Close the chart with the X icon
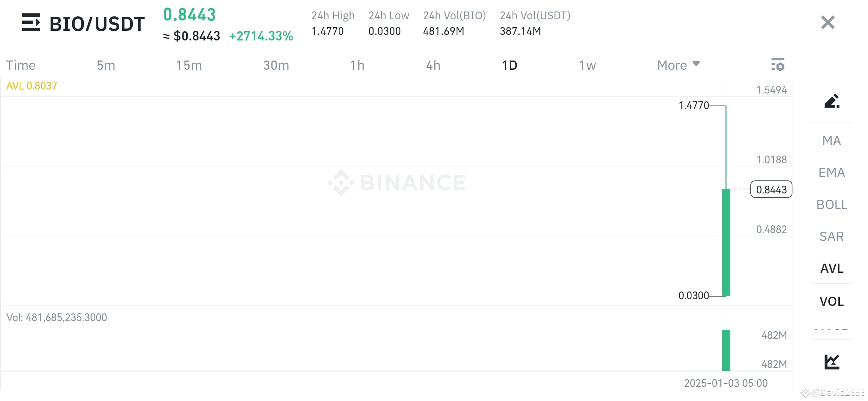 tap(827, 22)
